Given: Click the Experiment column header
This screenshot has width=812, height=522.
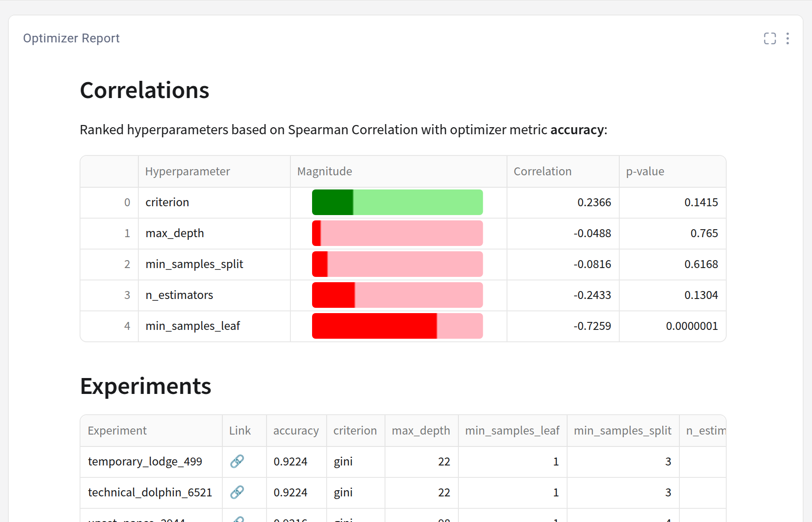Looking at the screenshot, I should (x=117, y=430).
